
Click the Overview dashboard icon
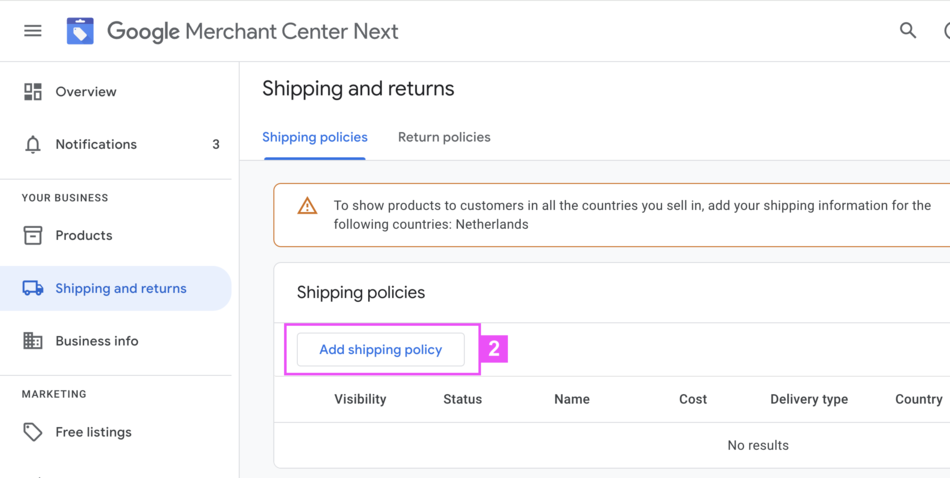point(33,92)
